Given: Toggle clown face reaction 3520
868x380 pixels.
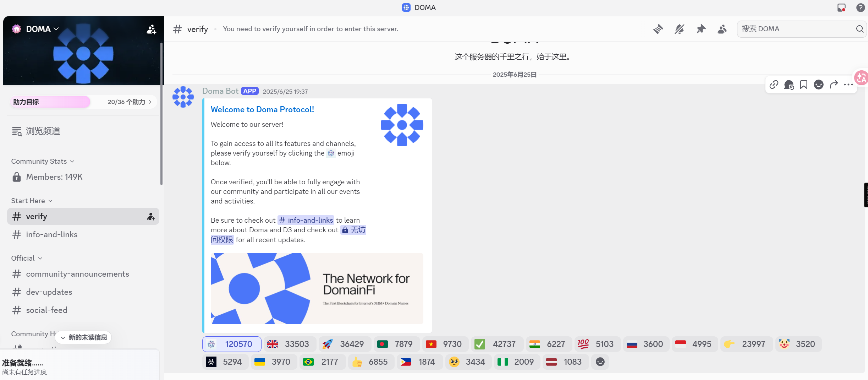Looking at the screenshot, I should pos(798,344).
